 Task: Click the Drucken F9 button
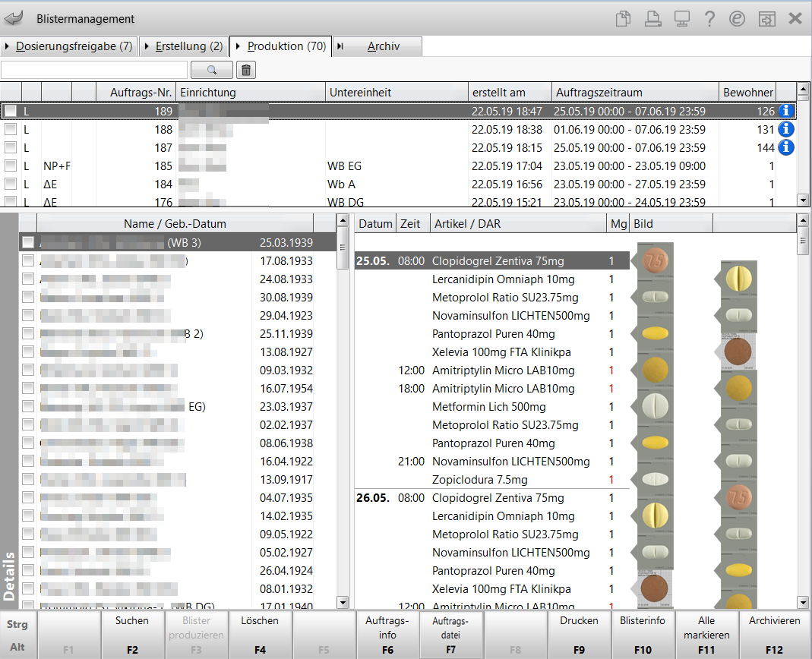579,635
